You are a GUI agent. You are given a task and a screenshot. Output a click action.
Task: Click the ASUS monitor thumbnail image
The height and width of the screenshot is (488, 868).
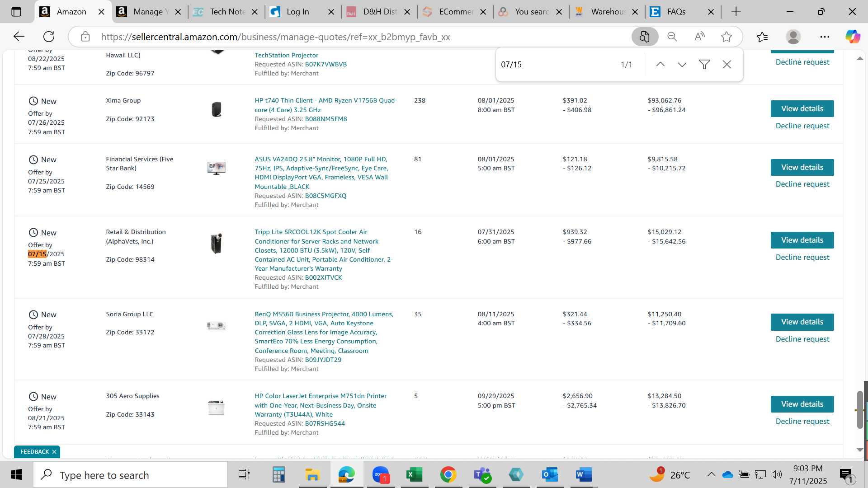217,168
